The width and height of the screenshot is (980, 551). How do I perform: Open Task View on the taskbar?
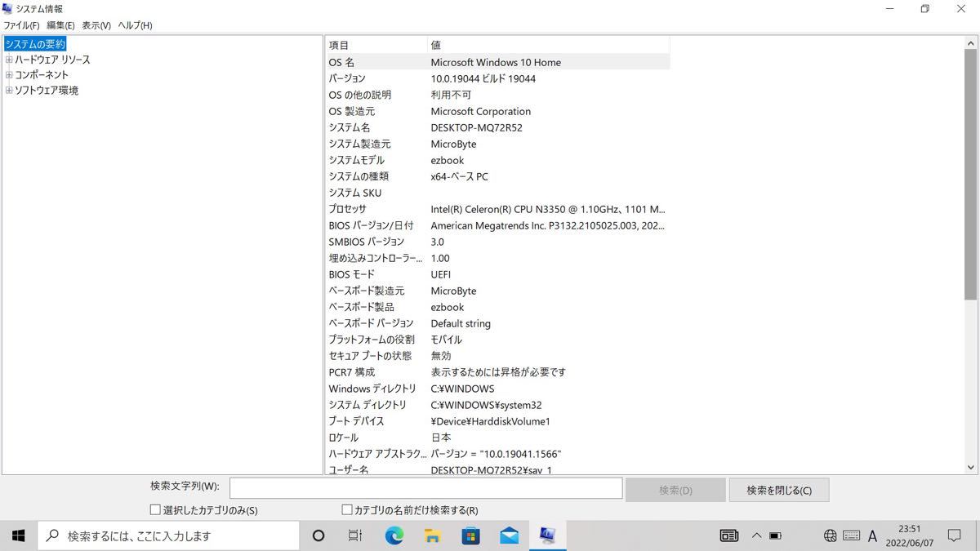pyautogui.click(x=355, y=535)
